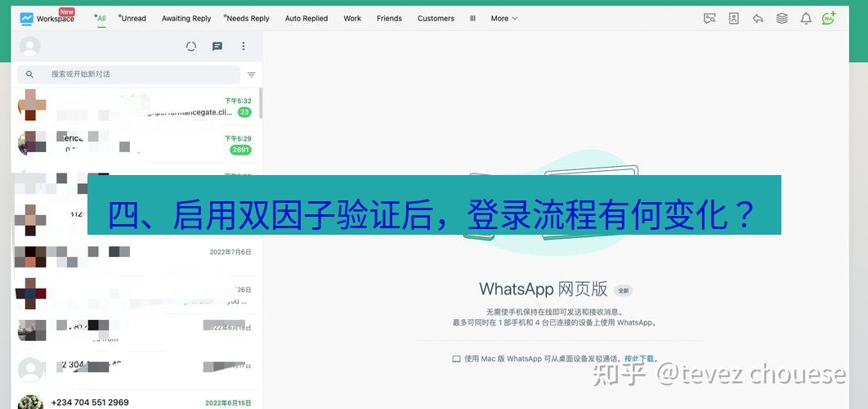The image size is (868, 409).
Task: Open the notifications bell
Action: (806, 18)
